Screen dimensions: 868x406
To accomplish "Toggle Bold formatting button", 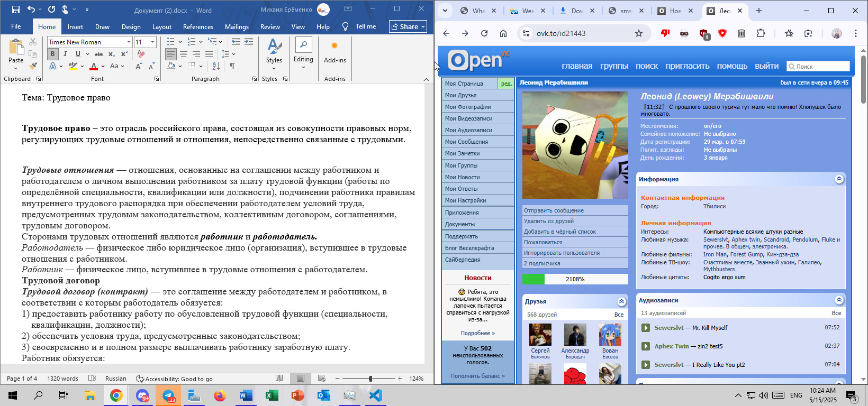I will (x=52, y=54).
